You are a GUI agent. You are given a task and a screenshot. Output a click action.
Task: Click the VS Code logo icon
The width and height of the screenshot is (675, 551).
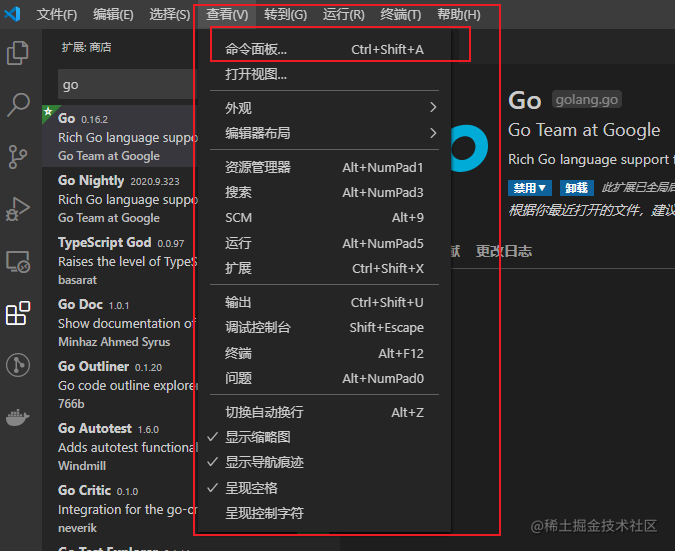pos(12,14)
